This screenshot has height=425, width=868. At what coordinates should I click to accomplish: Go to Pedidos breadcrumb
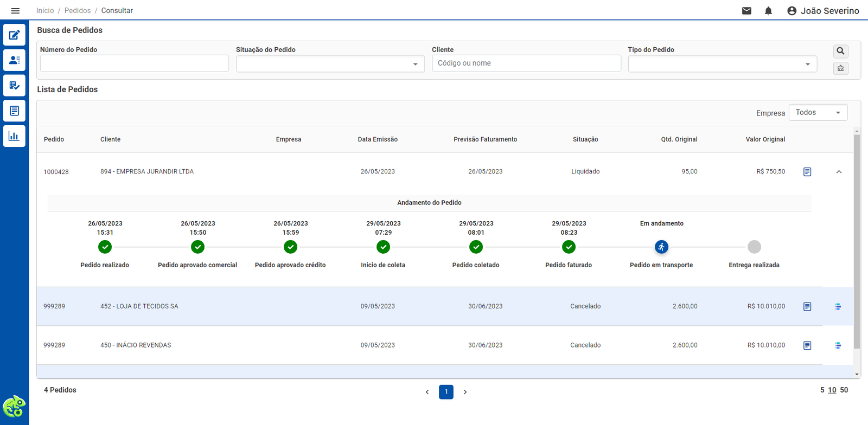78,11
